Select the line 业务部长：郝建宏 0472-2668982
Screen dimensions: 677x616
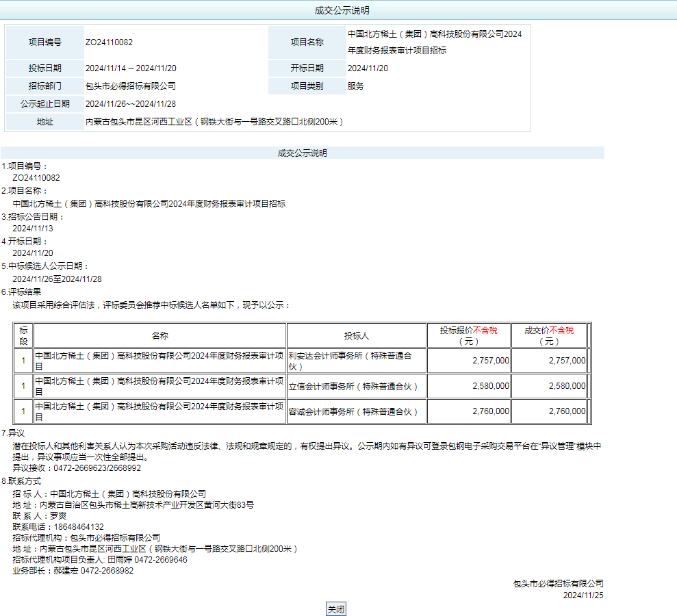[73, 571]
